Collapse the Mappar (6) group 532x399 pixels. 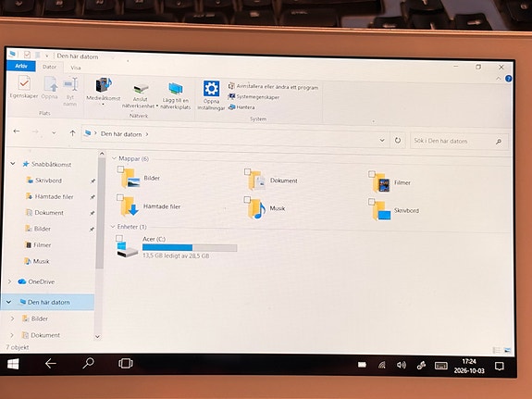pyautogui.click(x=114, y=158)
